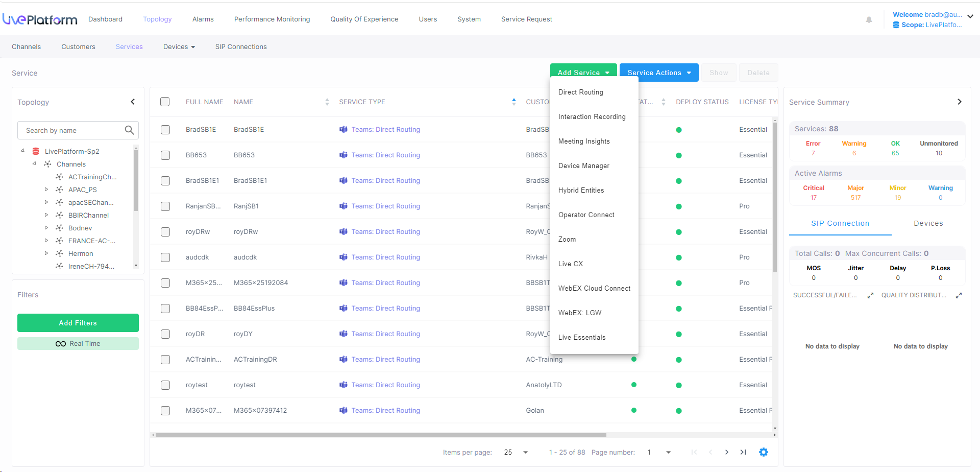Open the items per page dropdown
This screenshot has height=472, width=980.
526,452
